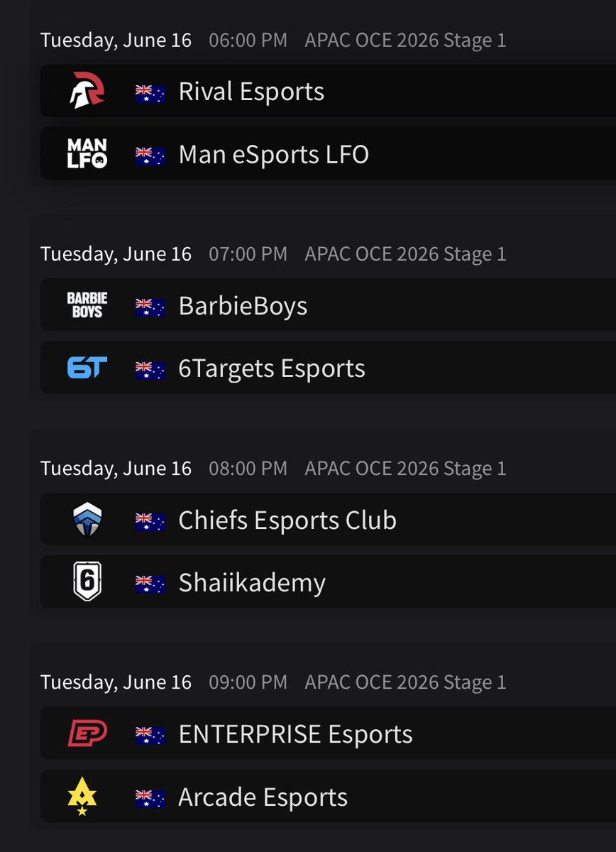This screenshot has height=852, width=616.
Task: Click the 09:00 PM match time header
Action: tap(248, 682)
